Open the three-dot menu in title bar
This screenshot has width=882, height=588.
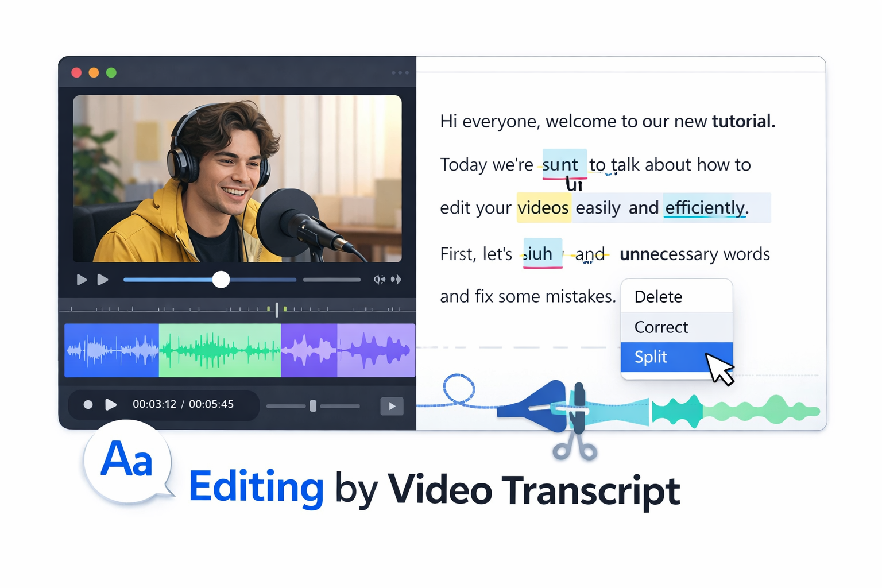pyautogui.click(x=400, y=73)
